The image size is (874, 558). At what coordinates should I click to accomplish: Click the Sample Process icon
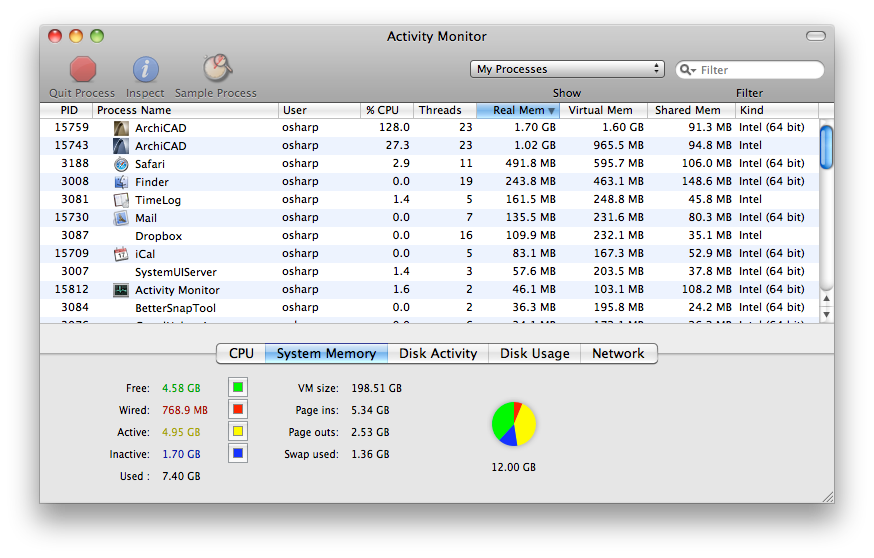tap(217, 68)
